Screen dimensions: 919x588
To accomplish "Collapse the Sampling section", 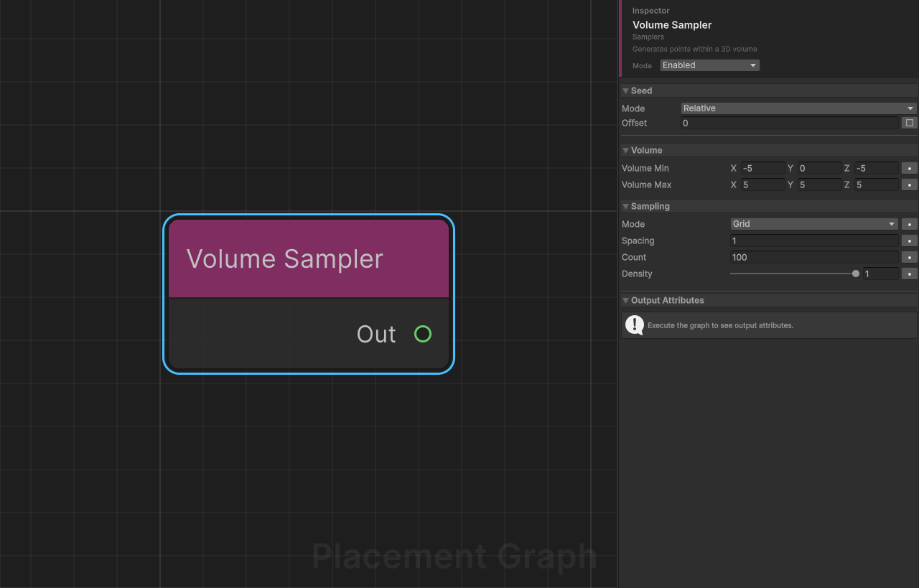I will [x=625, y=207].
